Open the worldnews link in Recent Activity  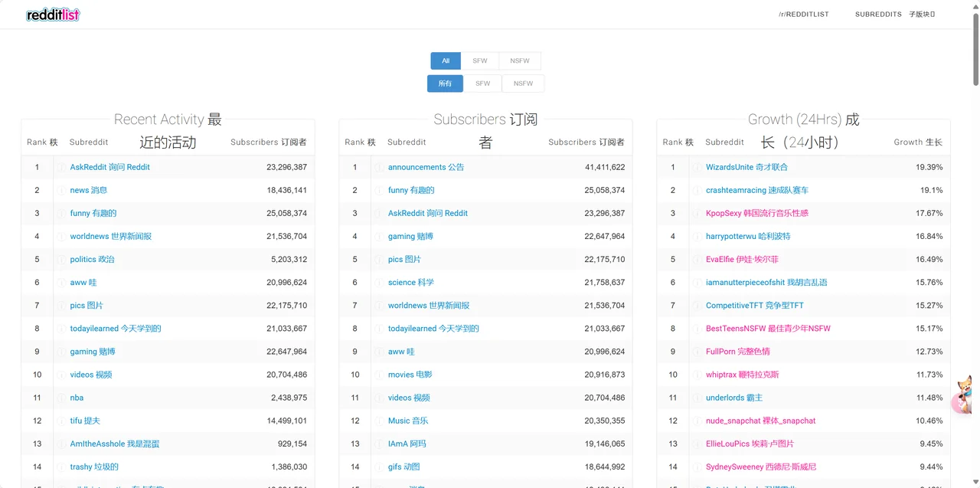pos(111,236)
